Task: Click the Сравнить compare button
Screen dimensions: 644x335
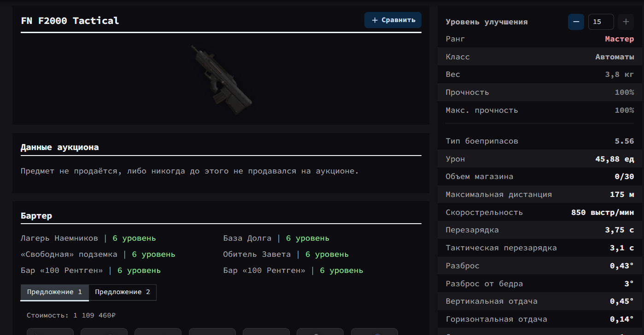Action: pyautogui.click(x=393, y=20)
